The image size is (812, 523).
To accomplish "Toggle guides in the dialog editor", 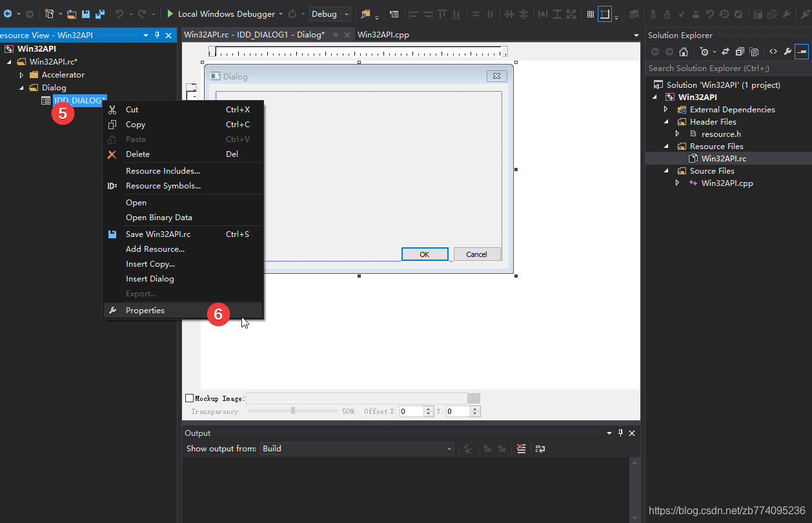I will point(604,13).
